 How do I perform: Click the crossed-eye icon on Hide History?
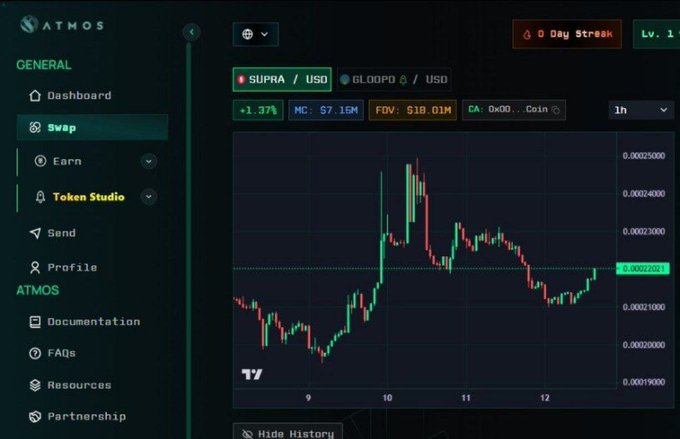248,434
